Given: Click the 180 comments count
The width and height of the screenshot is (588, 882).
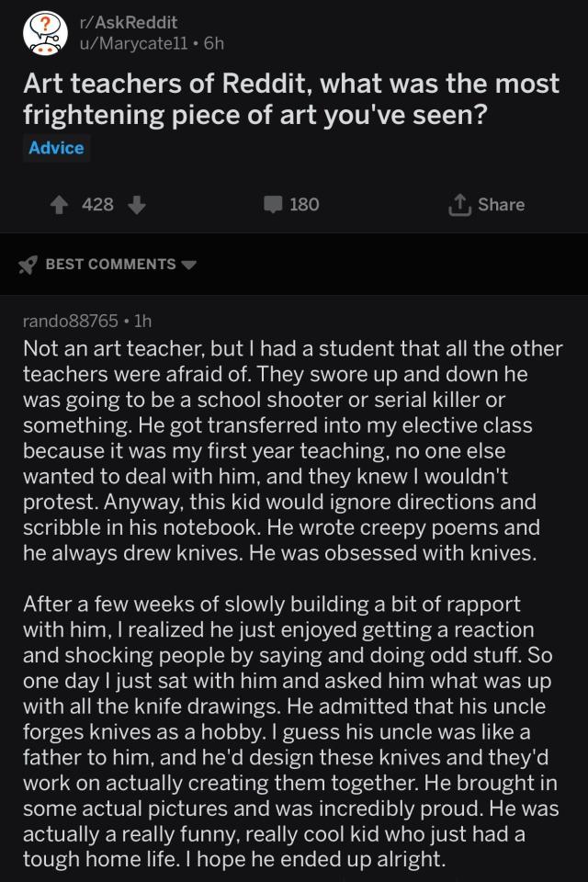Looking at the screenshot, I should click(304, 205).
